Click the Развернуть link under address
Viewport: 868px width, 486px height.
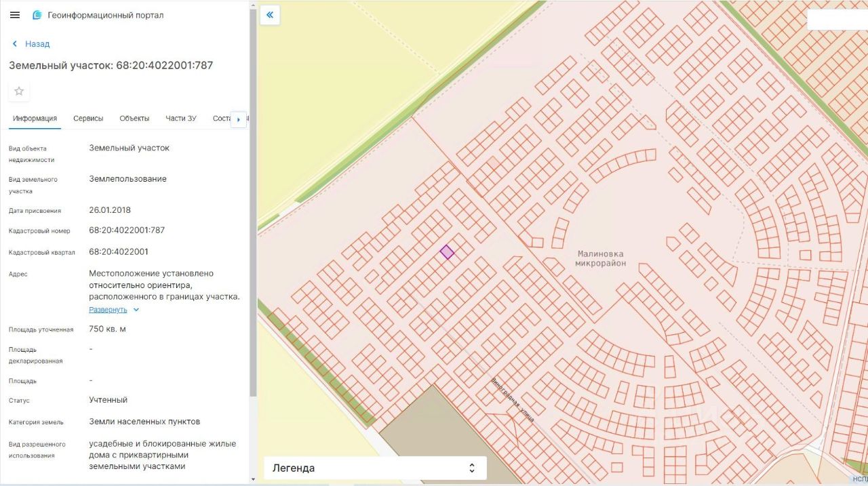pyautogui.click(x=108, y=310)
